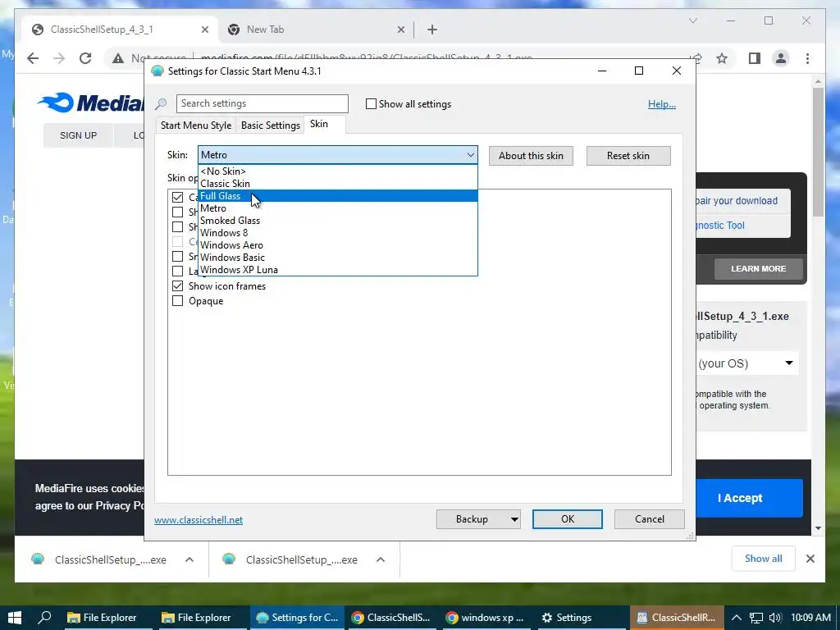Screen dimensions: 840x630
Task: Open the Windows Start button
Action: coord(15,618)
